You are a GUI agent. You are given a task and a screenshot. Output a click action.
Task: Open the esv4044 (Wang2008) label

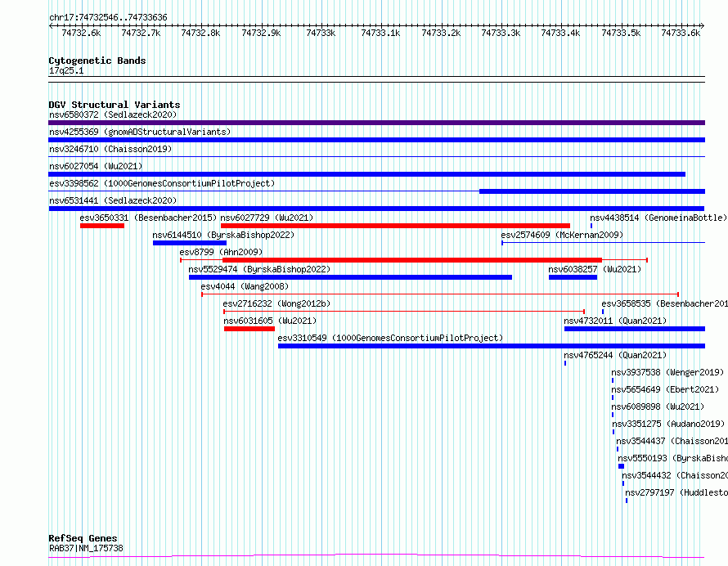[245, 286]
